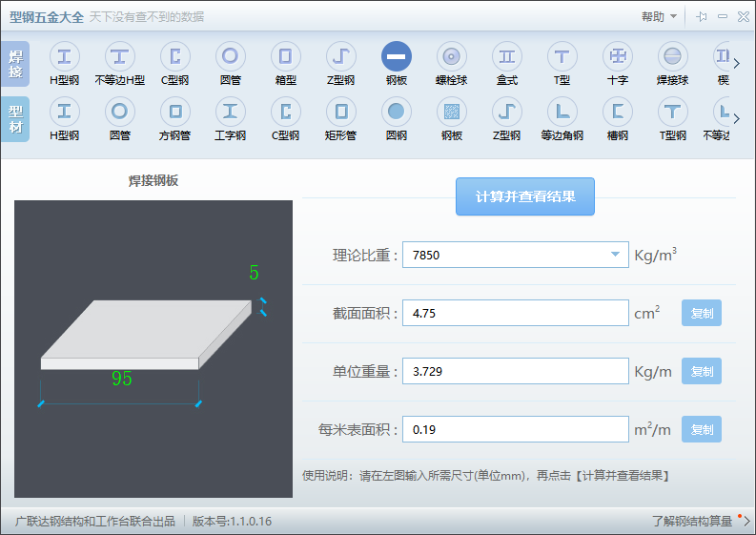Click the 计算并查看结果 calculate button
The image size is (756, 535).
525,196
